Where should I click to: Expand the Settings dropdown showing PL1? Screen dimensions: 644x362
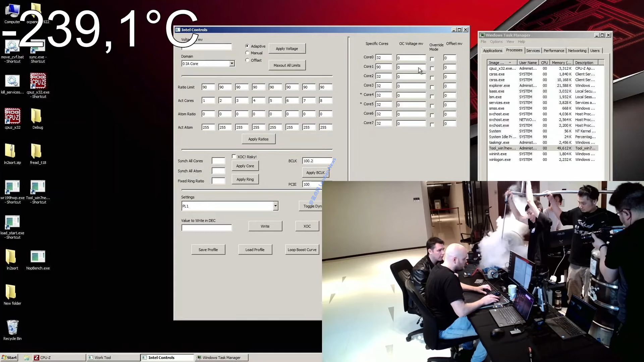pyautogui.click(x=275, y=206)
